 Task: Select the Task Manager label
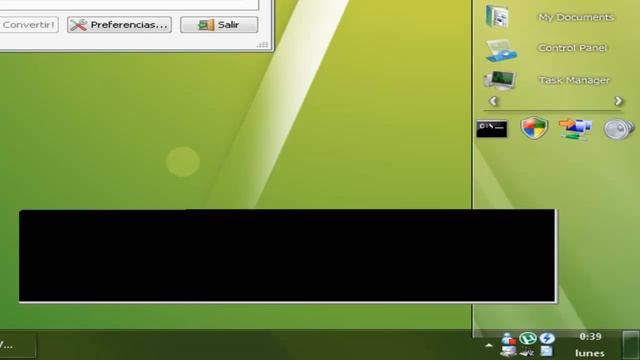click(574, 80)
